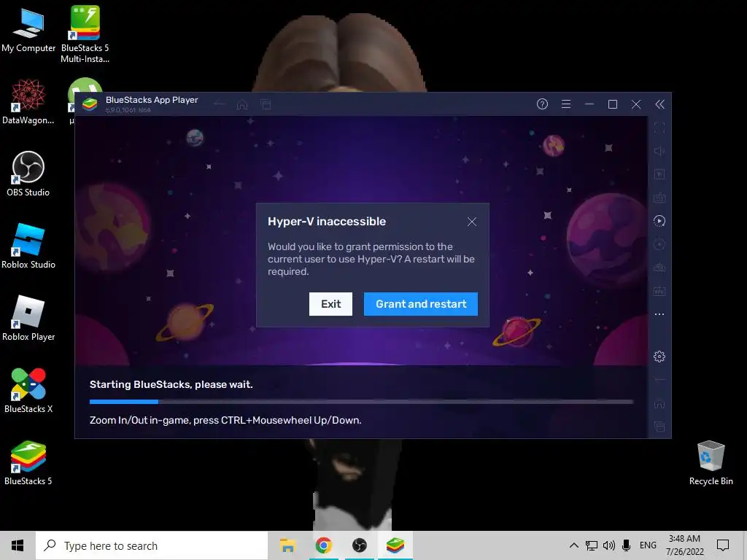Show more sidebar tools three dots
The height and width of the screenshot is (560, 747).
coord(659,314)
